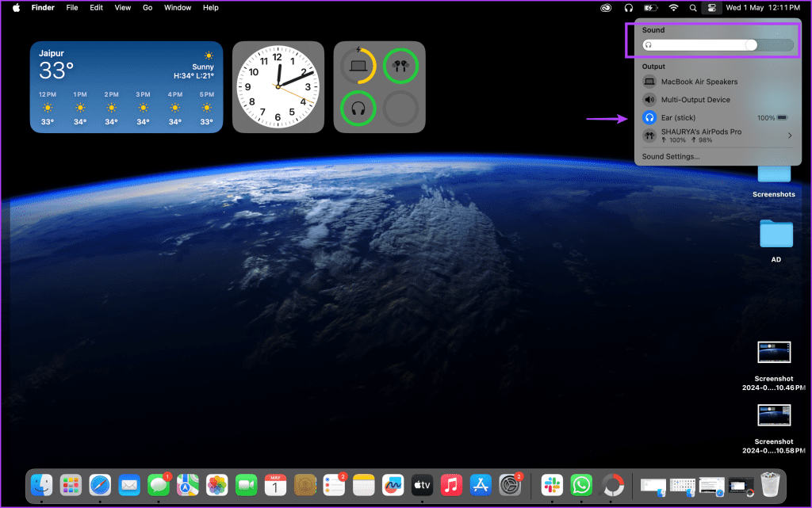
Task: Open the Window menu
Action: coord(178,8)
